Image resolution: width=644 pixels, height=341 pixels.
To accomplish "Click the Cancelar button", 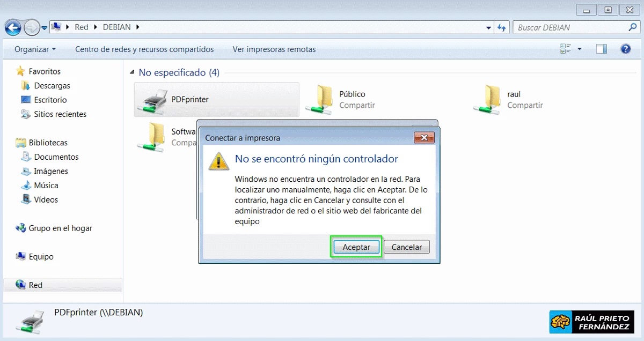I will pyautogui.click(x=406, y=247).
